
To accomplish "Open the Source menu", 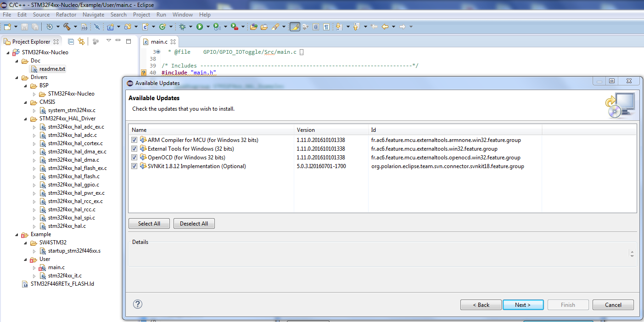I will [x=41, y=15].
